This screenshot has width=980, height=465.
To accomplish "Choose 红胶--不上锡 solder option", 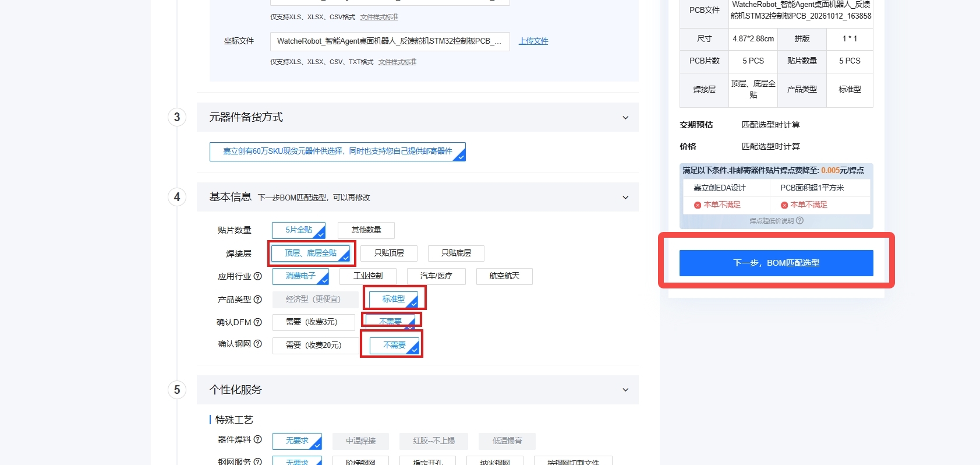I will point(434,441).
